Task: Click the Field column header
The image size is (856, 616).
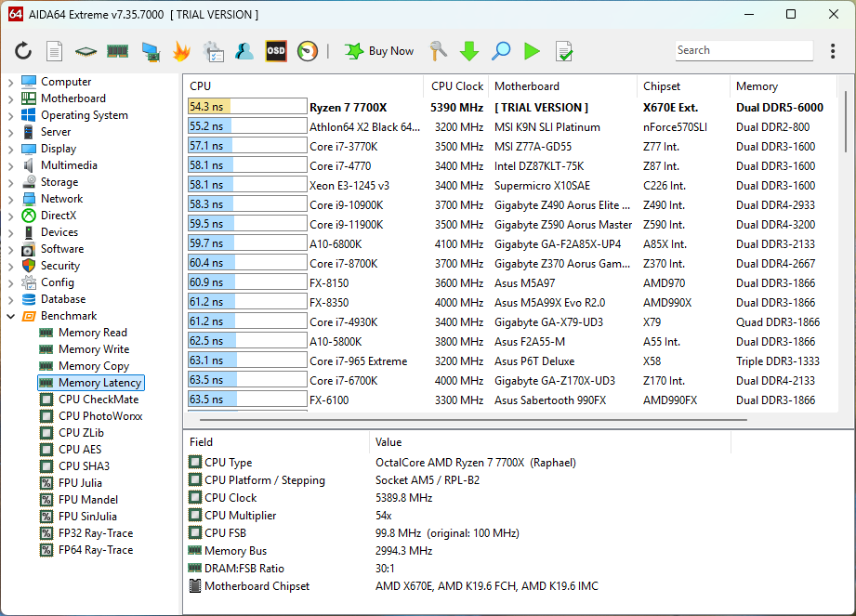Action: [x=276, y=442]
